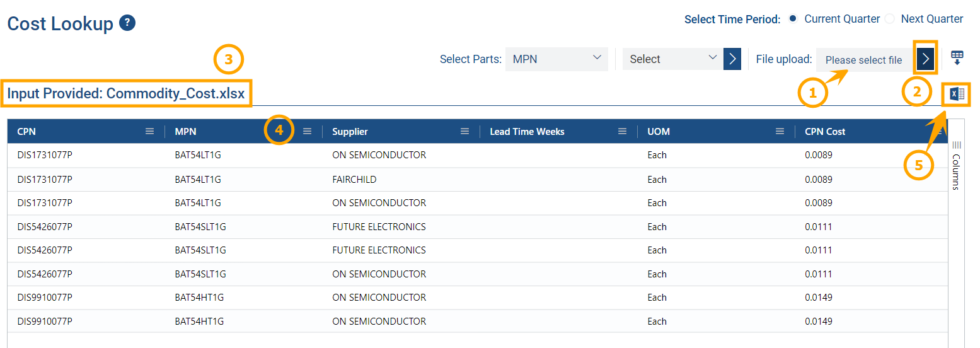This screenshot has width=980, height=348.
Task: Click the Please select file field
Action: coord(863,60)
